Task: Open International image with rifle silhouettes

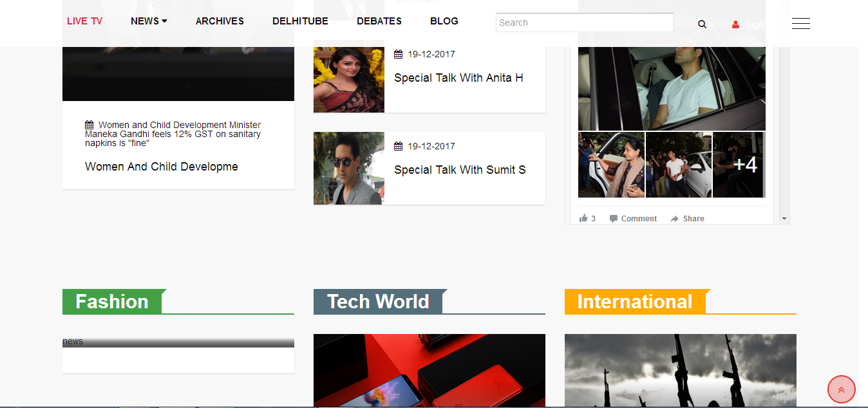Action: (681, 371)
